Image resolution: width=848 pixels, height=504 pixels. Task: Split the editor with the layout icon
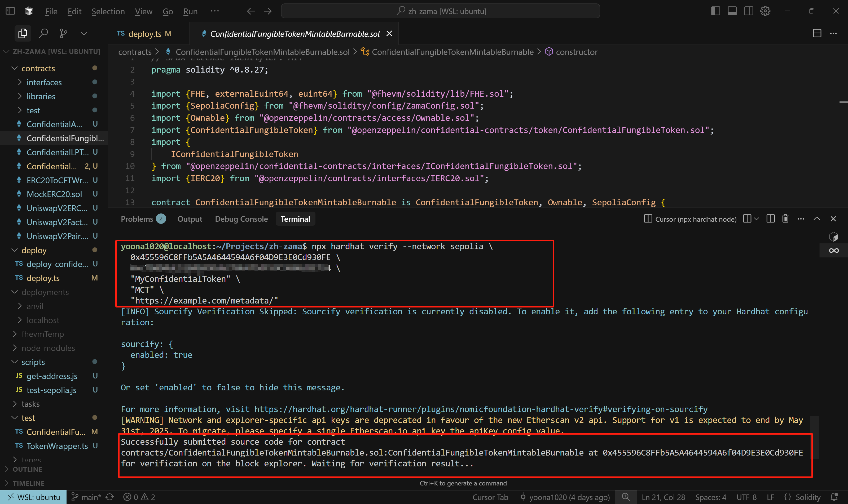pyautogui.click(x=817, y=33)
